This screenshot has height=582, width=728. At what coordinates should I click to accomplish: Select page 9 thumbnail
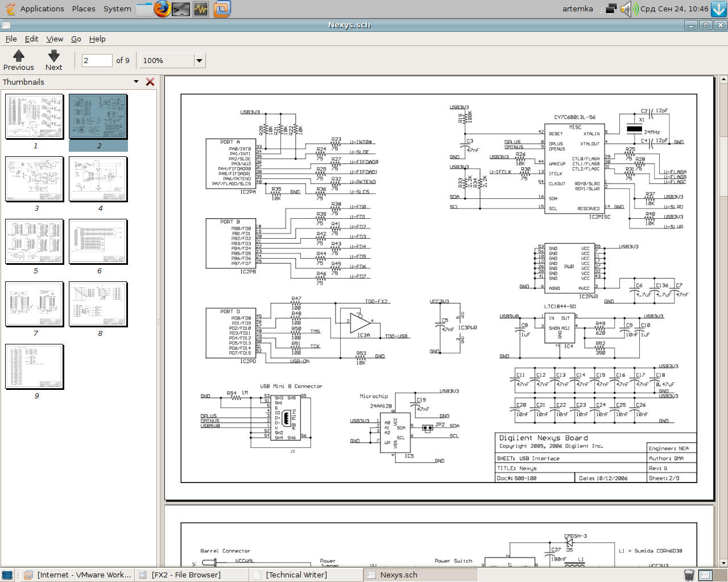[35, 367]
